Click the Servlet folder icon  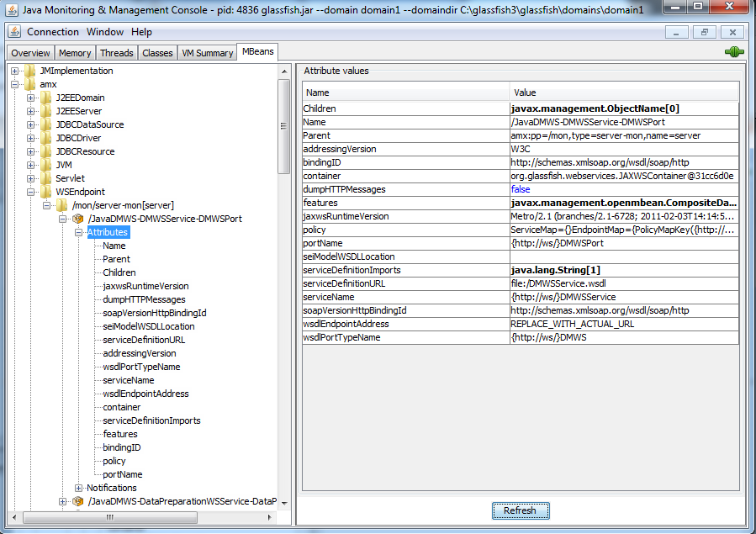tap(46, 179)
